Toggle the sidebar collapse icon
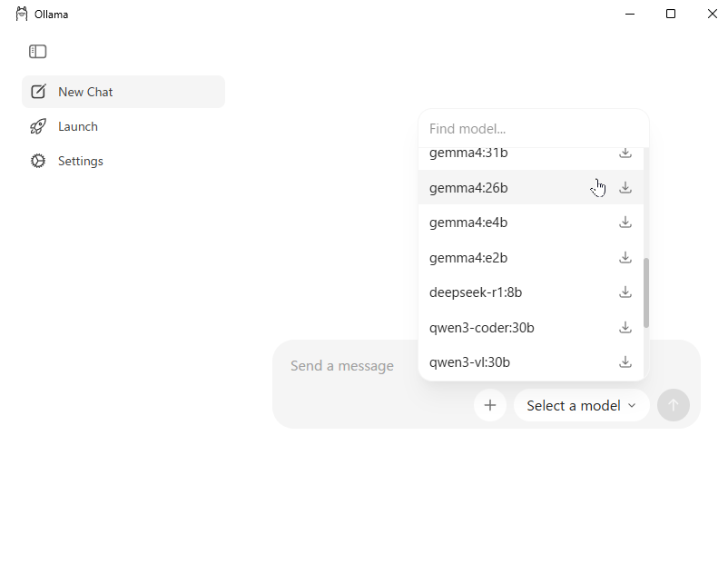This screenshot has width=728, height=574. [x=37, y=52]
